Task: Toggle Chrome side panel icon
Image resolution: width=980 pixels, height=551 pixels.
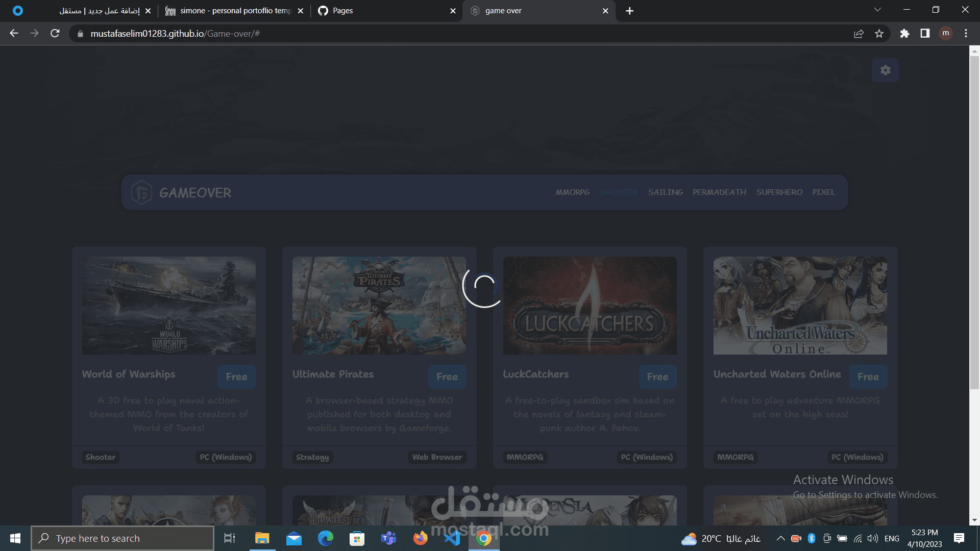Action: point(925,34)
